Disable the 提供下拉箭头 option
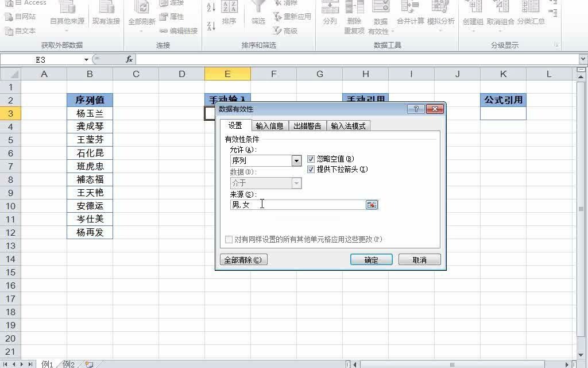The height and width of the screenshot is (368, 588). point(311,170)
